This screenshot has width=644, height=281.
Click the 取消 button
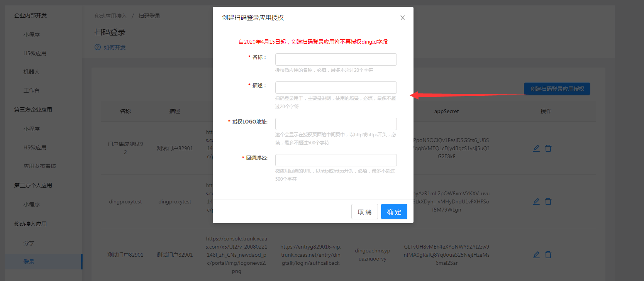coord(364,212)
